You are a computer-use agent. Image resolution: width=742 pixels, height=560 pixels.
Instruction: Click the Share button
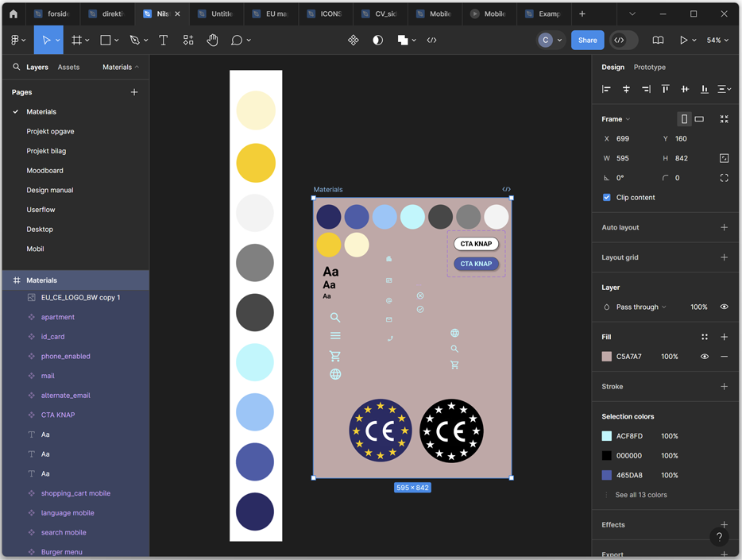coord(587,41)
